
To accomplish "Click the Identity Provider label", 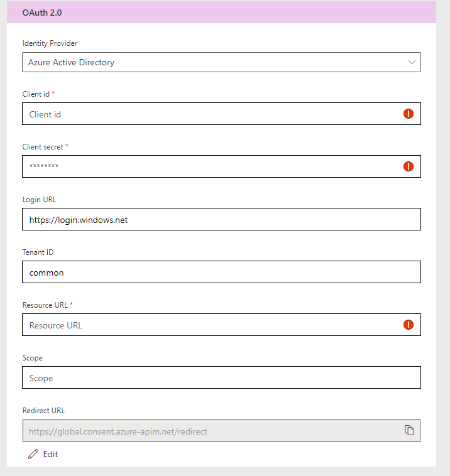I will 50,43.
